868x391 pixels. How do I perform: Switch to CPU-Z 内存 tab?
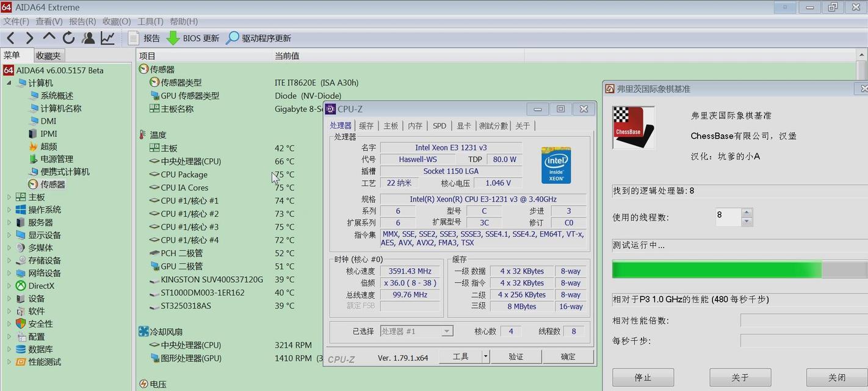pyautogui.click(x=415, y=125)
